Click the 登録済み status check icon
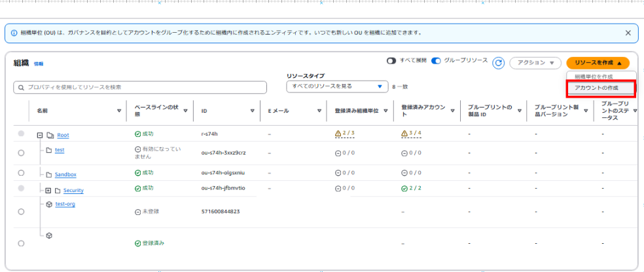644x272 pixels. (x=137, y=243)
